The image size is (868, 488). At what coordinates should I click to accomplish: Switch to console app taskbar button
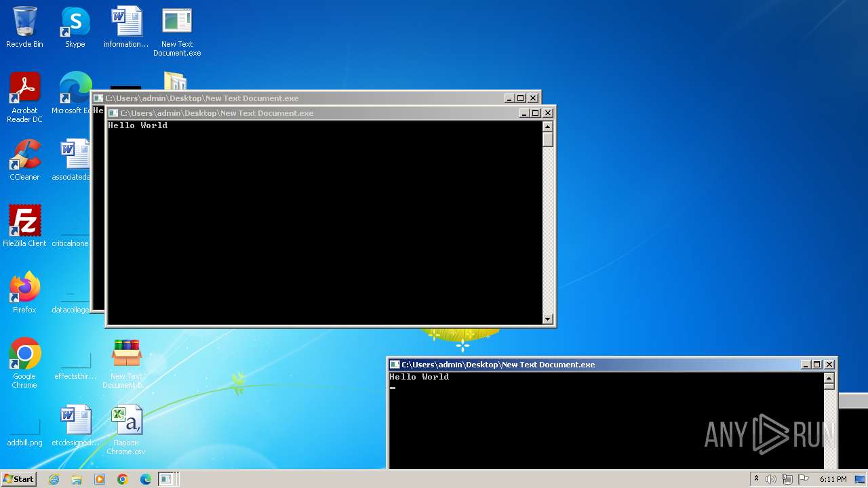point(167,479)
